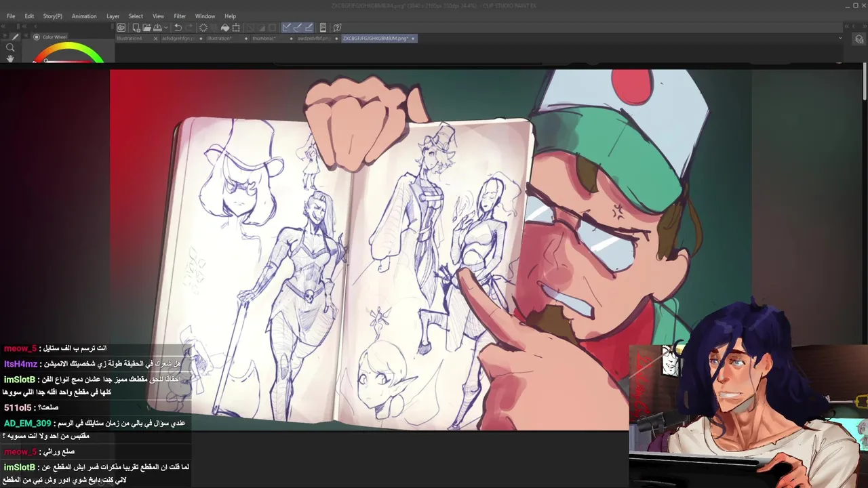Expand the right dock double-left arrow
This screenshot has height=488, width=868.
(x=847, y=26)
